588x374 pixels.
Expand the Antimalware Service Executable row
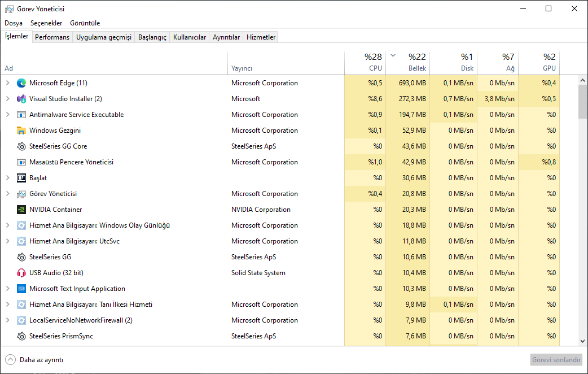[x=8, y=115]
